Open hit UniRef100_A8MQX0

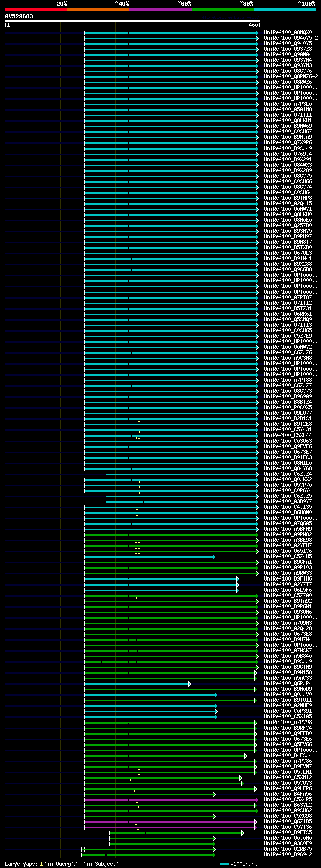point(287,33)
